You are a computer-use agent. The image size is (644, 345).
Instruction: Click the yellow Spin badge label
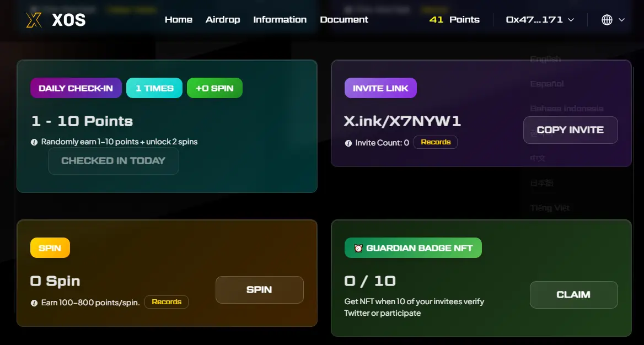[50, 248]
